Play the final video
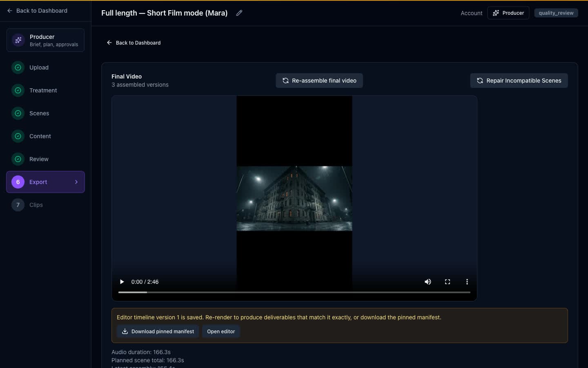This screenshot has width=588, height=368. (x=122, y=282)
